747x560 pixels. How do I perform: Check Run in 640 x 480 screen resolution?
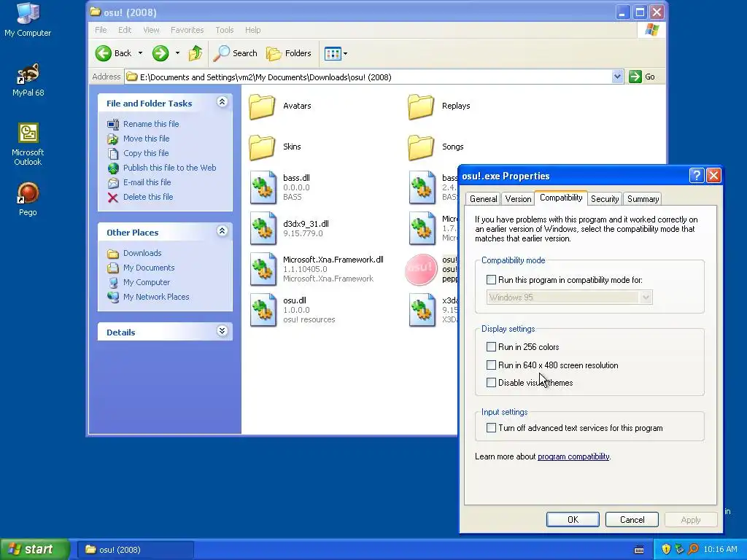click(x=491, y=365)
